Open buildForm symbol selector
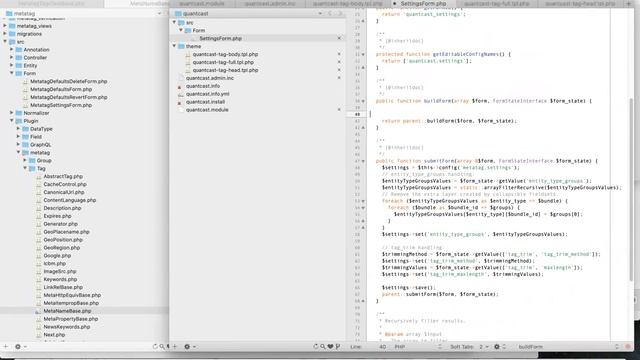The image size is (640, 360). (x=569, y=347)
